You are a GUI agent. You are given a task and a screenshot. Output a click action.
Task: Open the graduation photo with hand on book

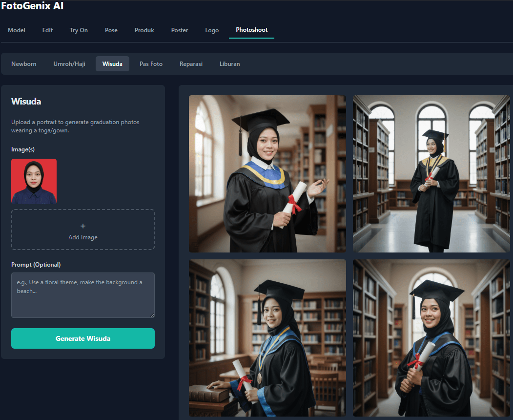267,338
